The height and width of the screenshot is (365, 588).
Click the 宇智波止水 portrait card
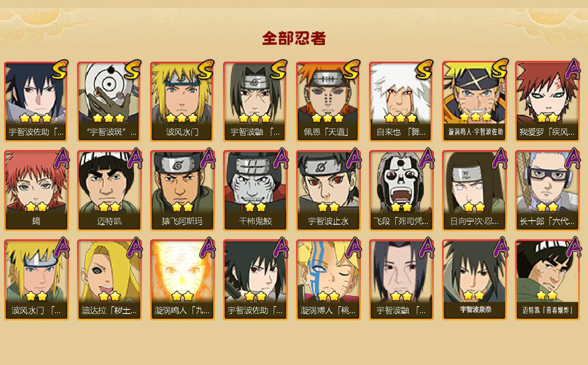click(328, 191)
